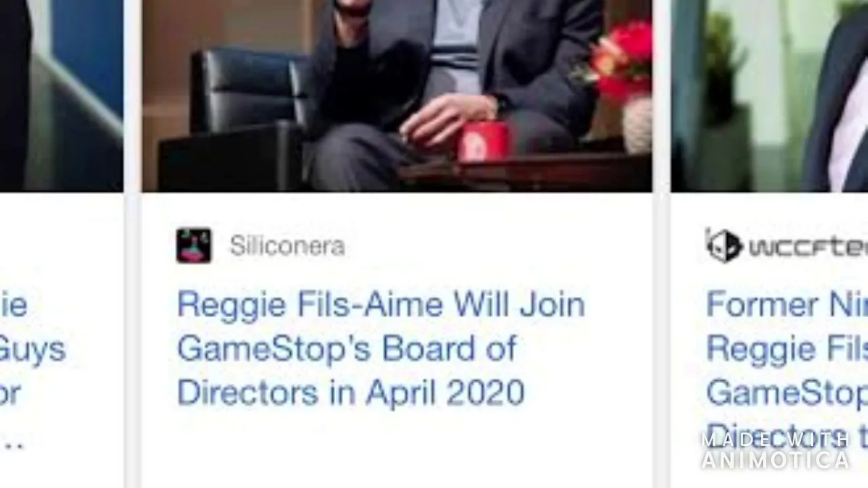Open the Siliconera article photo of the seated man
Viewport: 868px width, 488px height.
397,96
